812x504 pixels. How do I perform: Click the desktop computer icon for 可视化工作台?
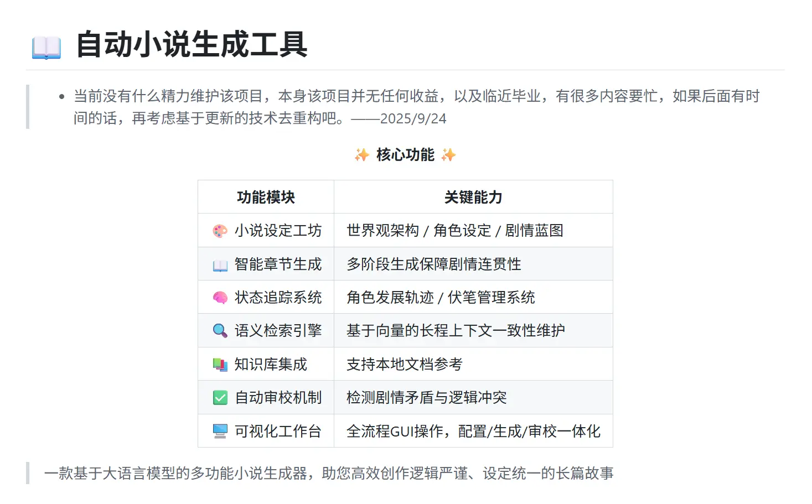tap(220, 432)
